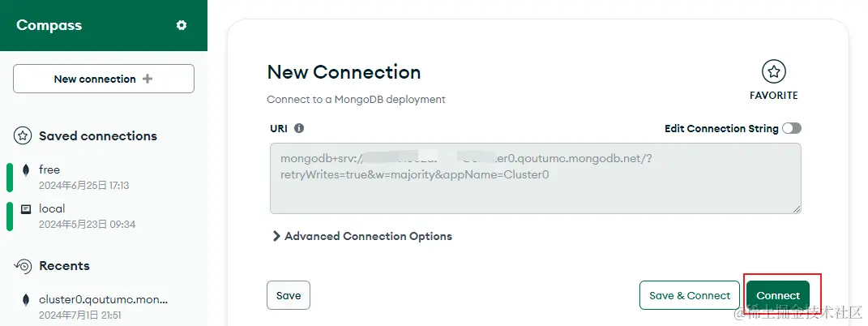Open Advanced Connection Options section label
Screen dimensions: 868x326
(x=368, y=236)
